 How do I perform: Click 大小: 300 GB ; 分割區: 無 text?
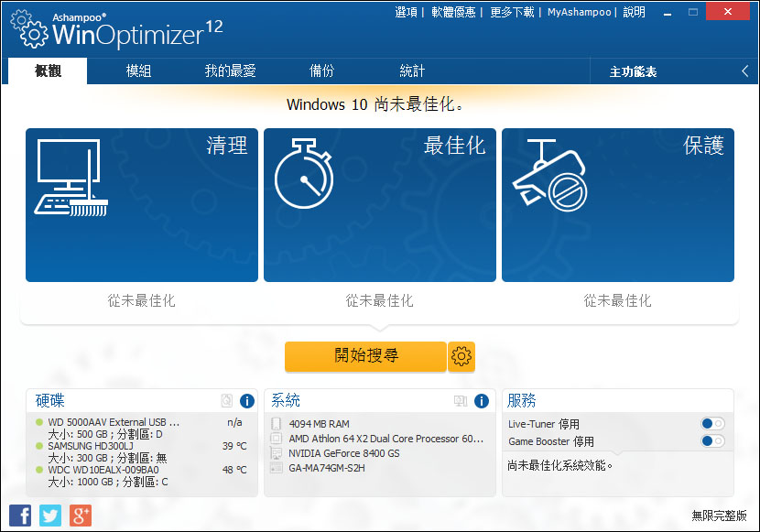(107, 458)
